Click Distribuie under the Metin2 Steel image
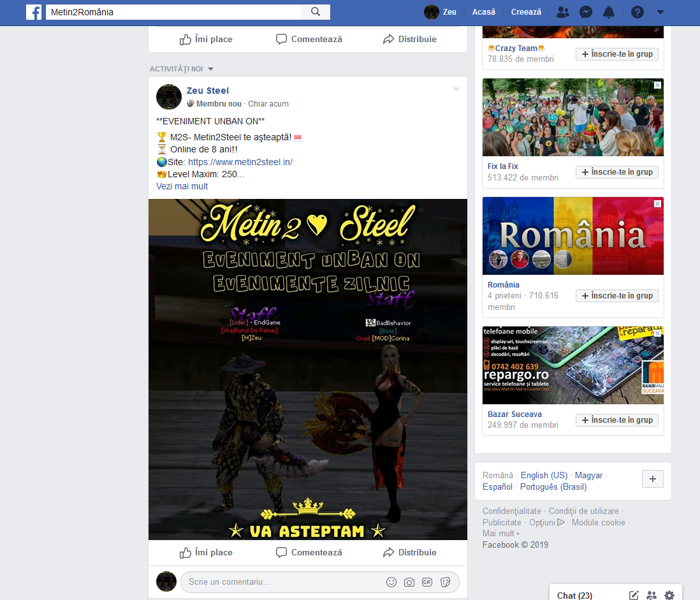 [x=409, y=553]
